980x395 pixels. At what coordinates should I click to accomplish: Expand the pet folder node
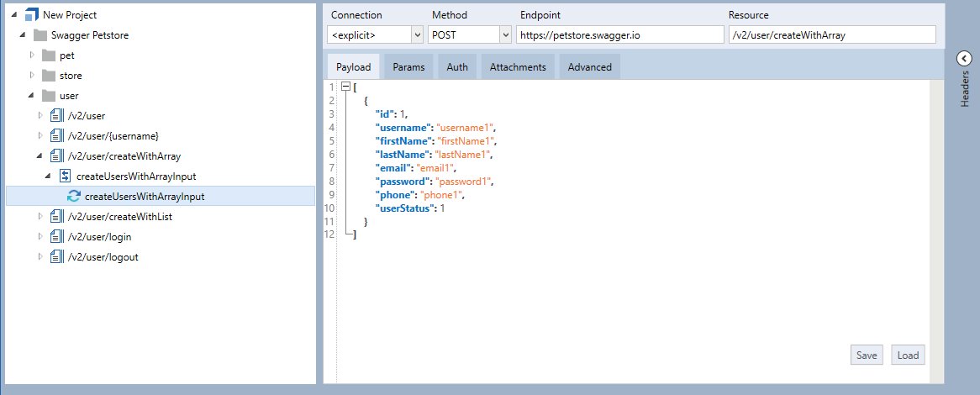33,55
